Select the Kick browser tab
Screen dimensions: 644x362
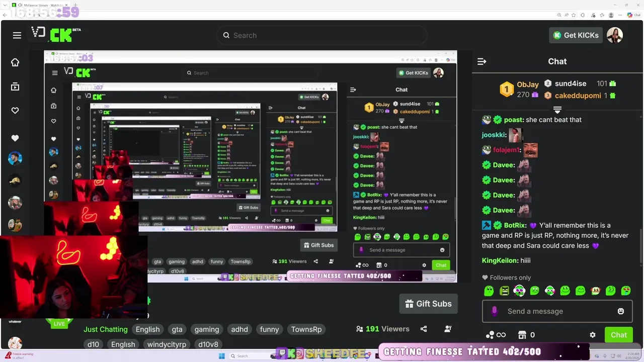tap(39, 6)
